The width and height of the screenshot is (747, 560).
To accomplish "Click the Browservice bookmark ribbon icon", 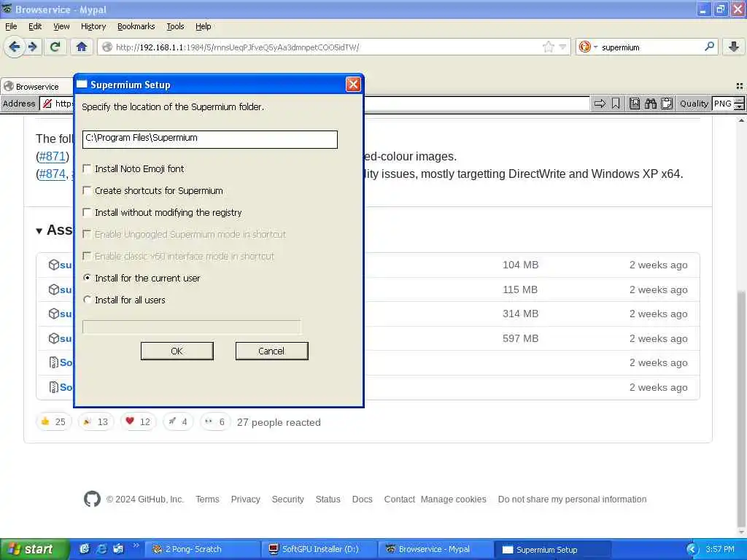I will (x=616, y=104).
